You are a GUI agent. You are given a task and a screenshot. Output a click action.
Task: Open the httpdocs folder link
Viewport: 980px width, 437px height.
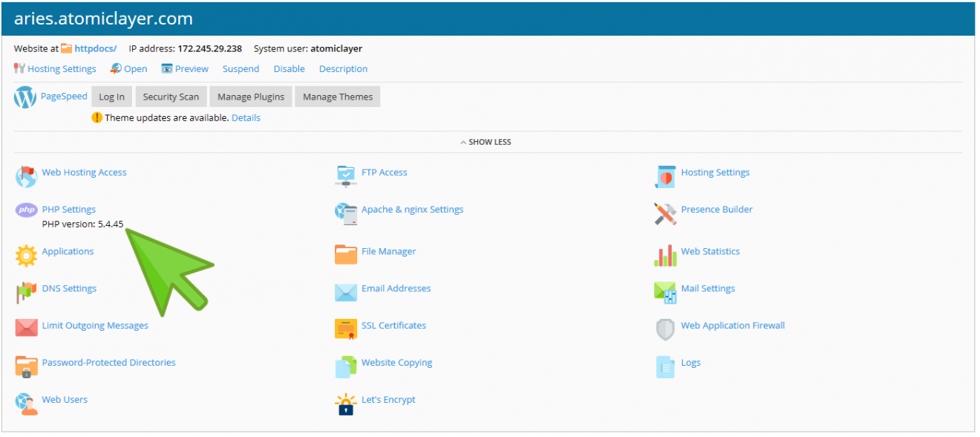95,48
